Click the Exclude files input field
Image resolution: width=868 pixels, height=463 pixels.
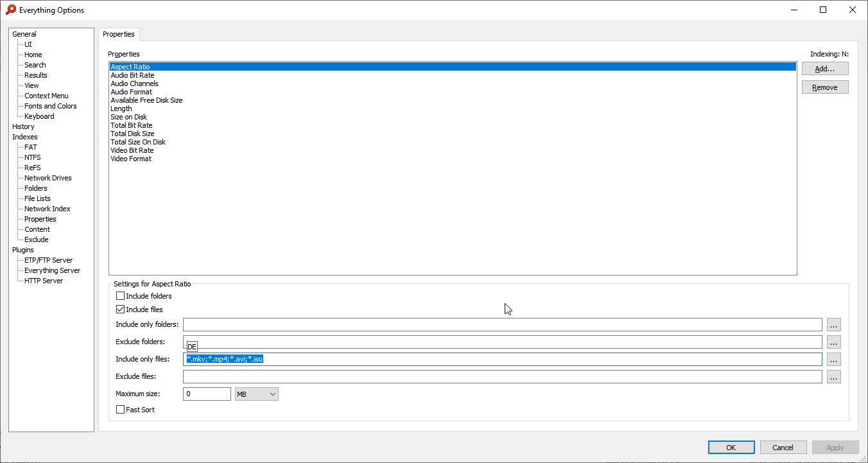pos(503,377)
